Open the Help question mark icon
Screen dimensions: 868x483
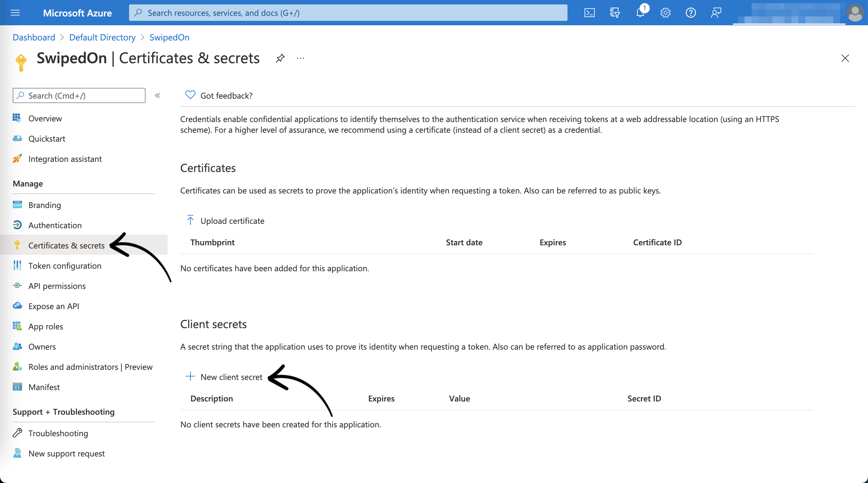(x=691, y=13)
